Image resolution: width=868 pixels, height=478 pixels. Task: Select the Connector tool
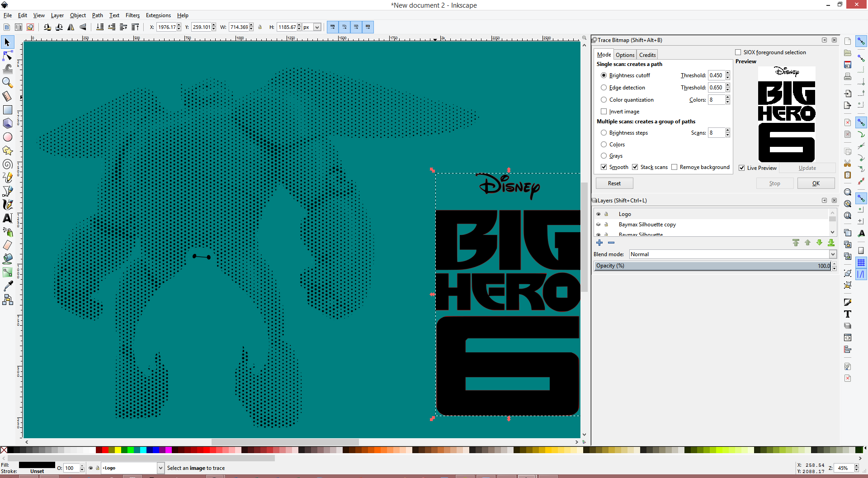pos(8,300)
